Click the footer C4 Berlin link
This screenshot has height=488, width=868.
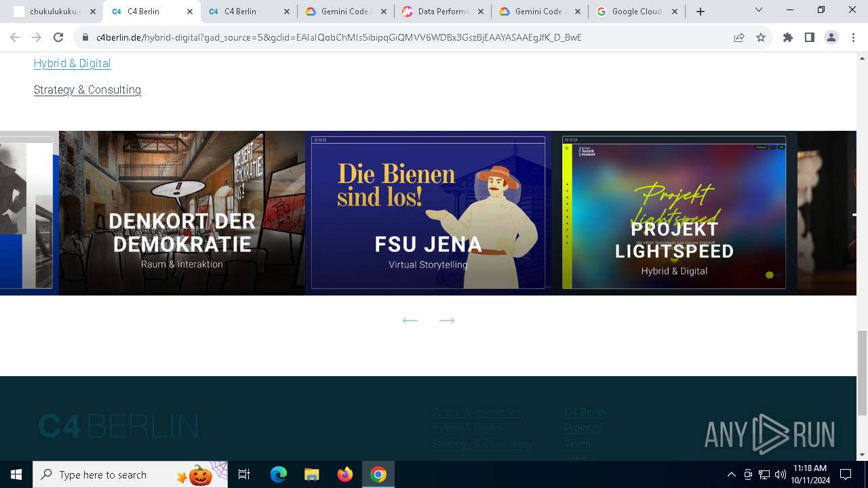coord(585,412)
